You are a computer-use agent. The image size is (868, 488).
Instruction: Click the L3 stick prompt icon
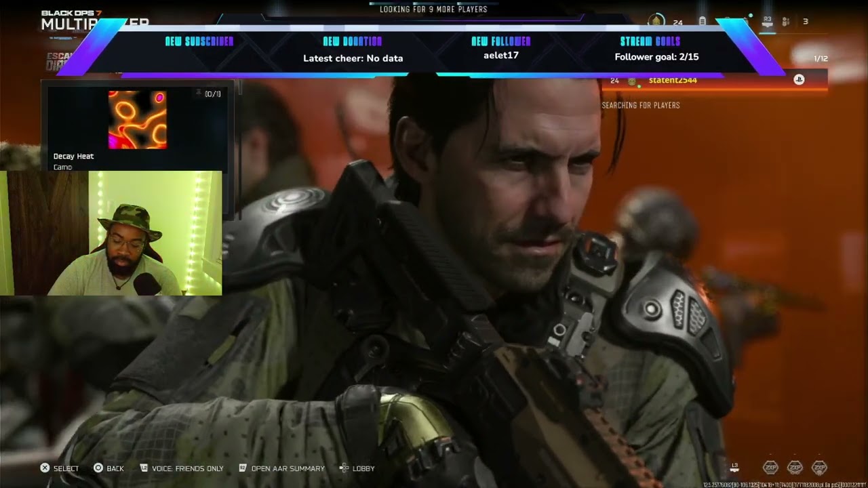pos(734,467)
